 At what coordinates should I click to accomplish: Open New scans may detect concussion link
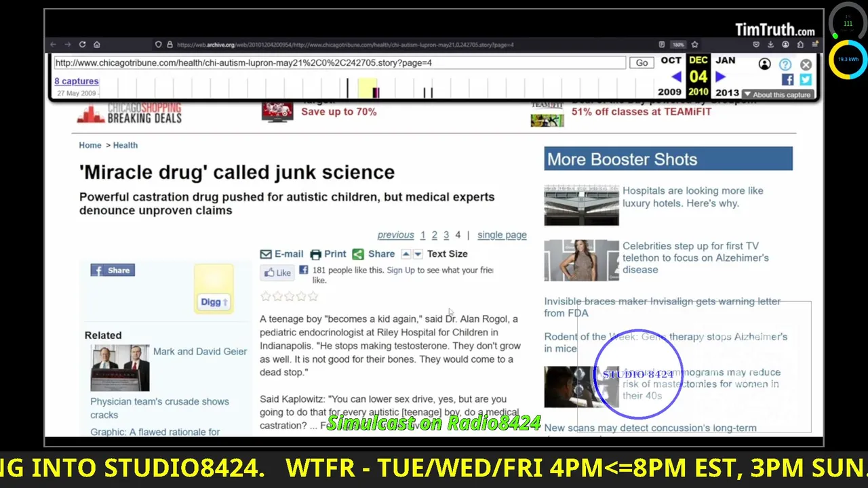click(650, 428)
